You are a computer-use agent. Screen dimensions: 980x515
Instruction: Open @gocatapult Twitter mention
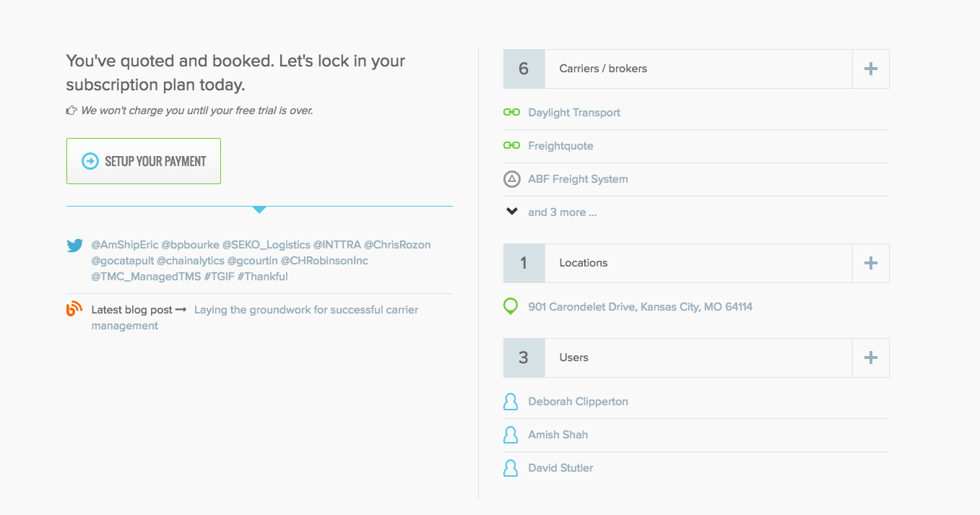pyautogui.click(x=123, y=261)
